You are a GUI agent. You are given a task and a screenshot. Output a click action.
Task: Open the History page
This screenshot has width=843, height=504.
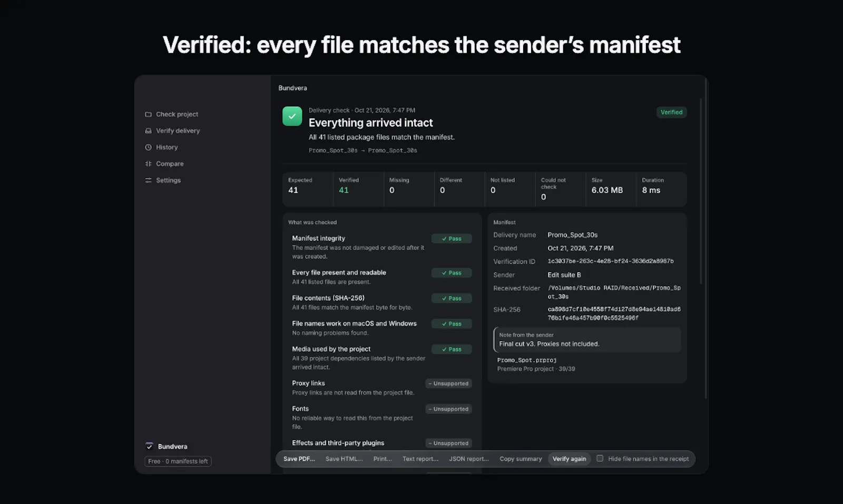166,147
